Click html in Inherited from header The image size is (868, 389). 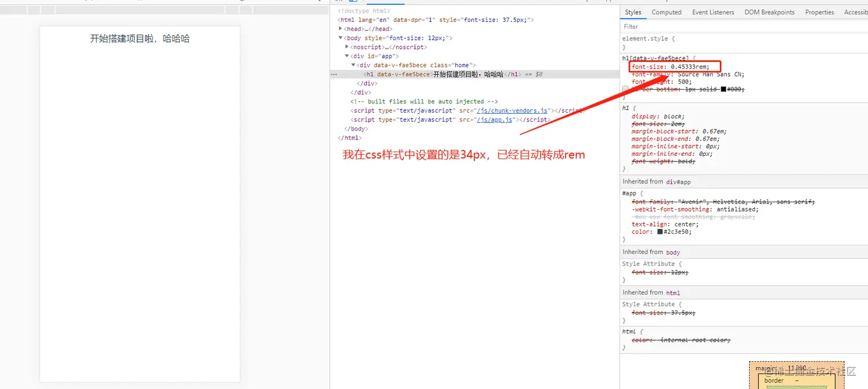(x=673, y=293)
